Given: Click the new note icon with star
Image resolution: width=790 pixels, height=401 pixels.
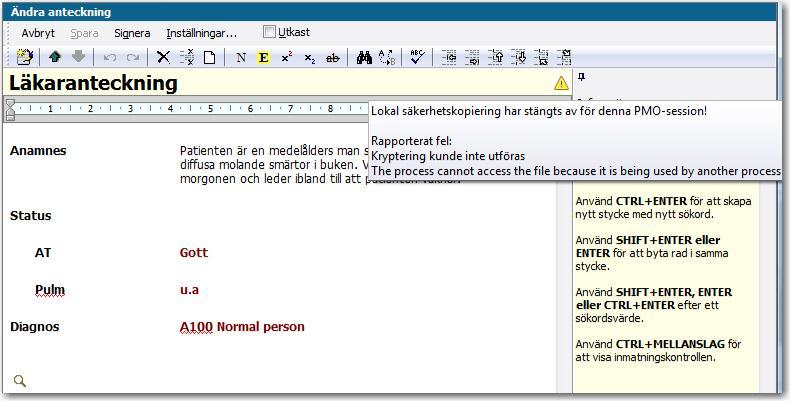Looking at the screenshot, I should pos(24,57).
